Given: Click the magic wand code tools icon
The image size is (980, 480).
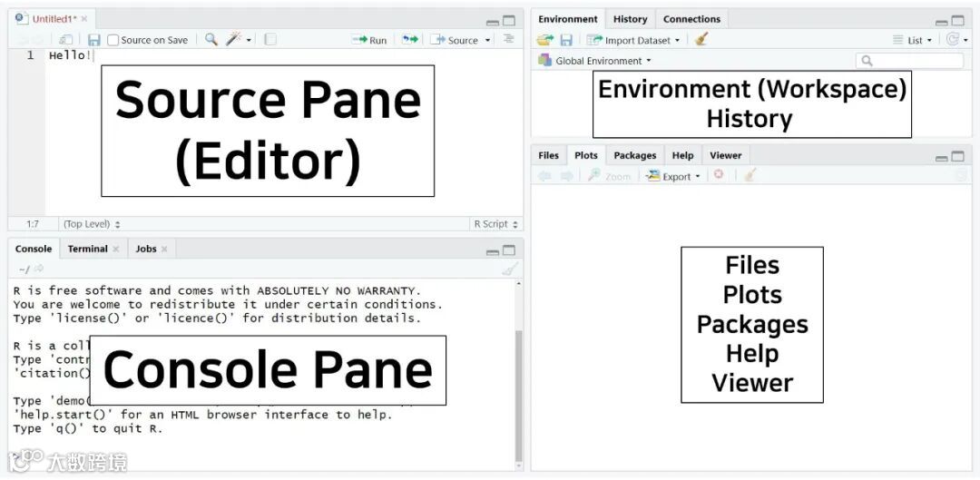Looking at the screenshot, I should click(234, 39).
